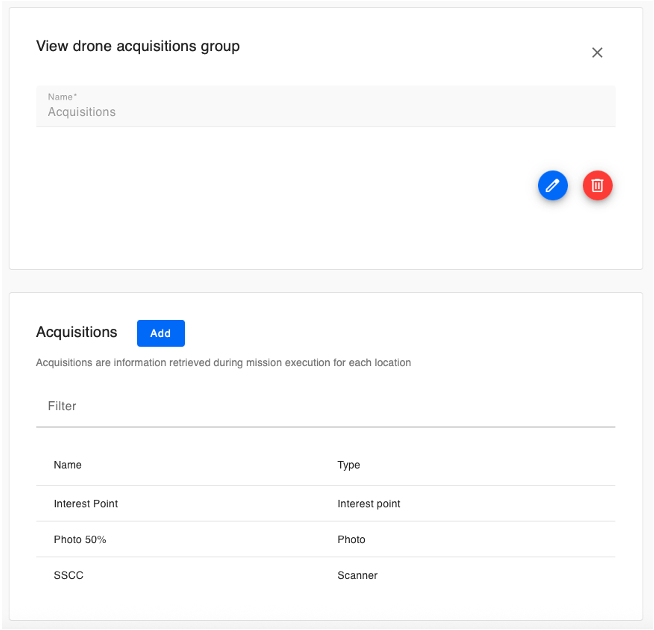The height and width of the screenshot is (630, 654).
Task: Click the lowercase Interest point type cell
Action: click(369, 504)
